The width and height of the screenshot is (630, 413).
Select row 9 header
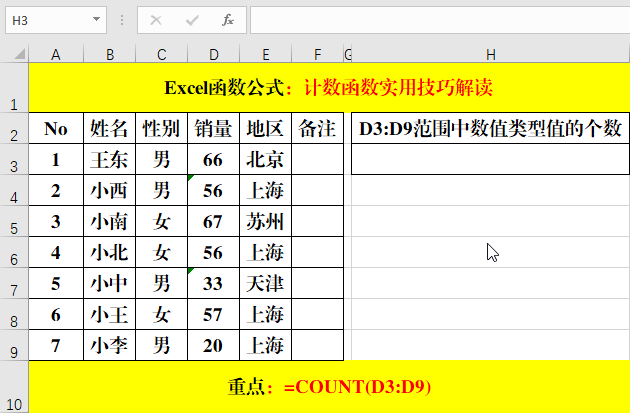click(14, 346)
